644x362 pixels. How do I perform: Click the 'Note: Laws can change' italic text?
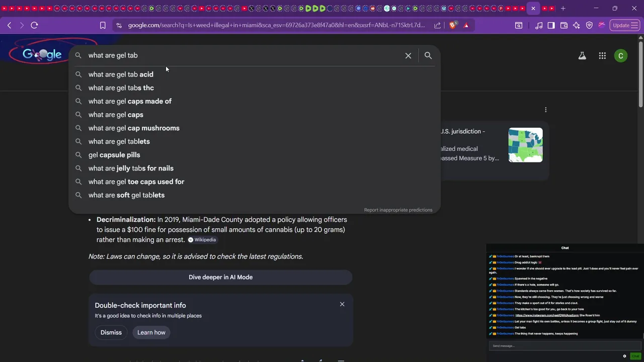196,256
